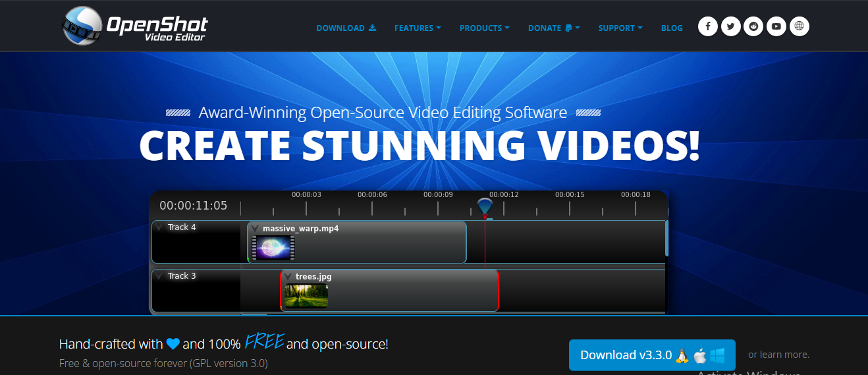Open the YouTube social icon
This screenshot has height=375, width=868.
pyautogui.click(x=776, y=26)
